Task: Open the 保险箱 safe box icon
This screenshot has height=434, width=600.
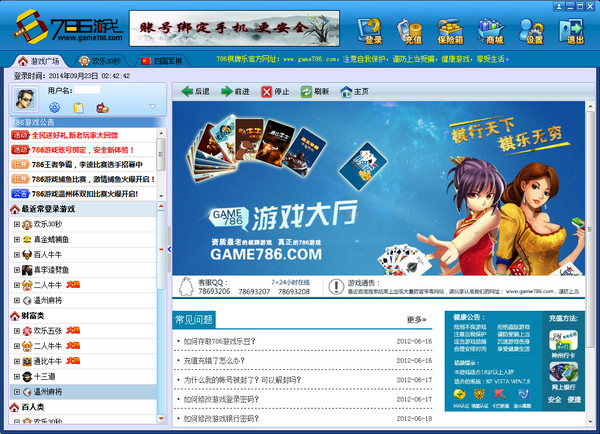Action: point(451,31)
